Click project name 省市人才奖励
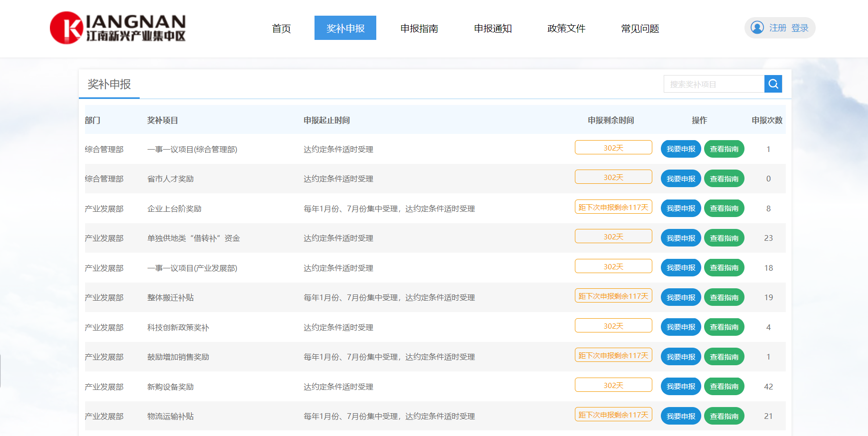 pos(171,179)
